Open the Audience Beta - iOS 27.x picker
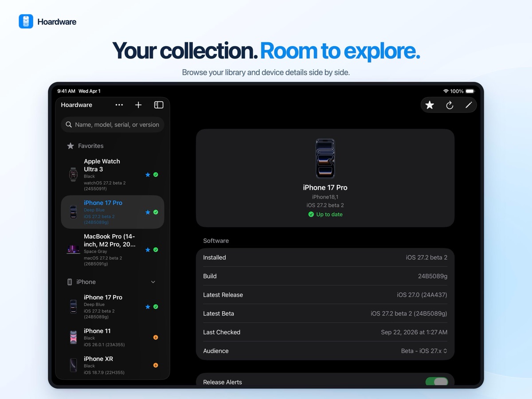 pos(424,351)
